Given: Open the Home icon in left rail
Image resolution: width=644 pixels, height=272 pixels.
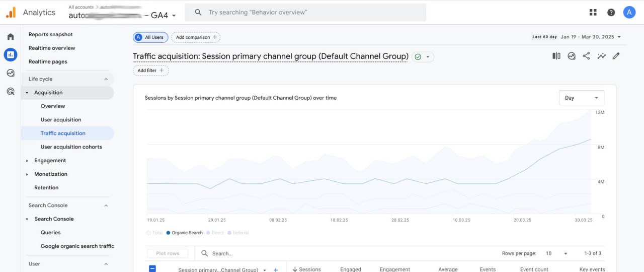Looking at the screenshot, I should click(11, 37).
